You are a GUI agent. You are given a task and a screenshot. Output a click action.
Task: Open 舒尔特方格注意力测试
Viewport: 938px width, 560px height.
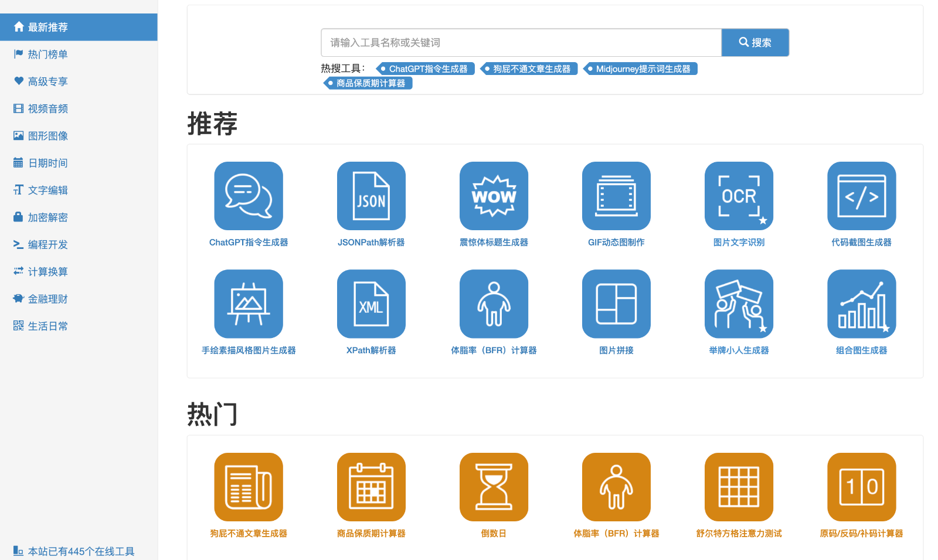tap(739, 487)
